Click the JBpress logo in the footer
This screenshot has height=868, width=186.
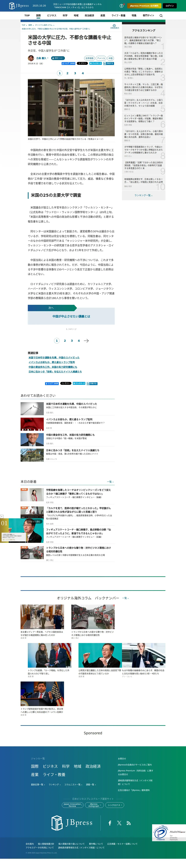pos(72,823)
